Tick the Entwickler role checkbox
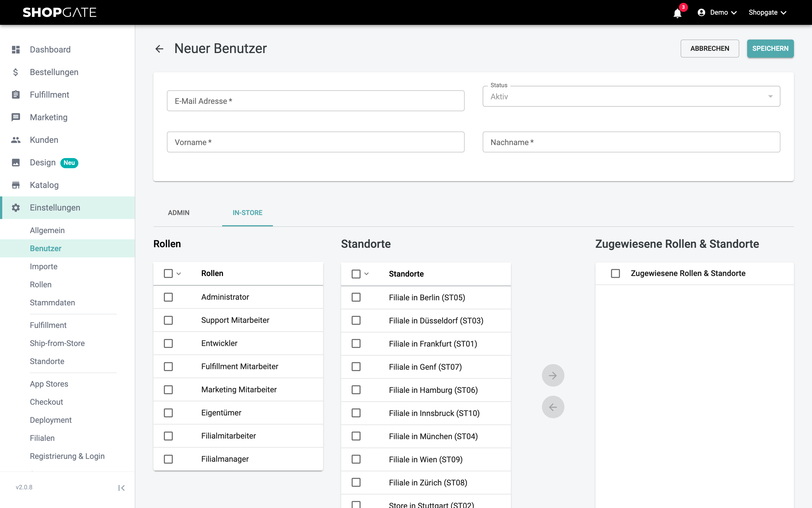The height and width of the screenshot is (508, 812). coord(168,343)
